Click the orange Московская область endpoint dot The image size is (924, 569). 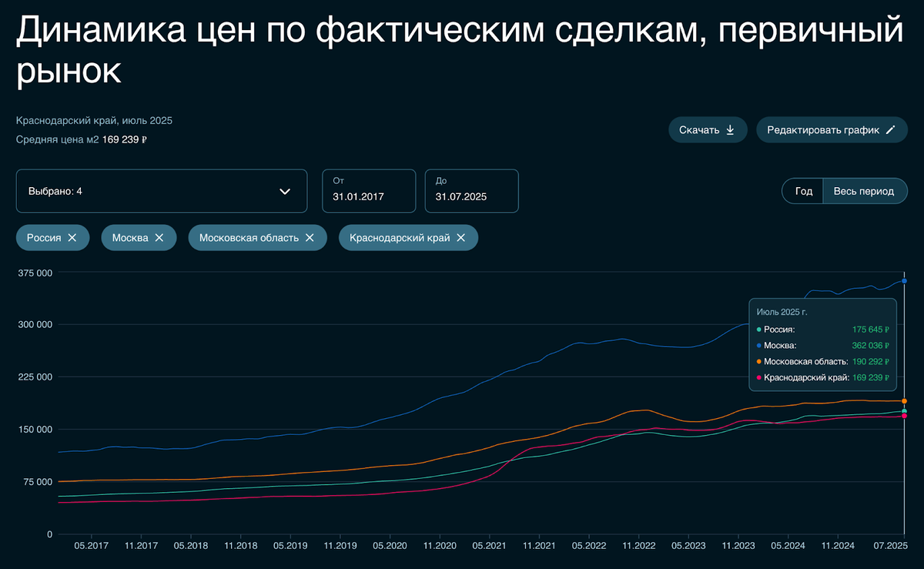point(904,401)
